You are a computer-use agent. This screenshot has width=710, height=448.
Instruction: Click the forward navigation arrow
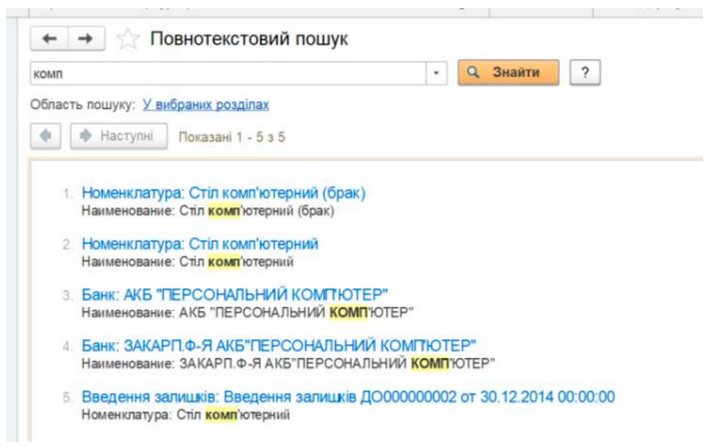[87, 39]
